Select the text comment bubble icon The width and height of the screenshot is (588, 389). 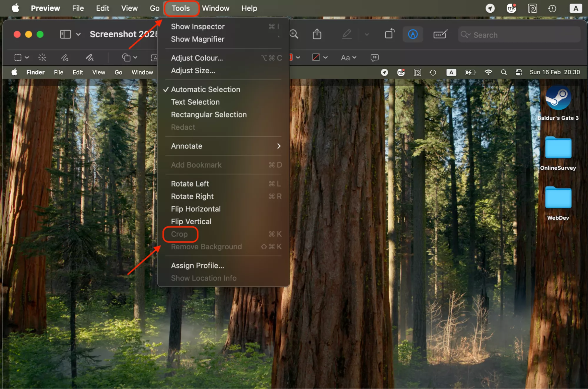374,58
